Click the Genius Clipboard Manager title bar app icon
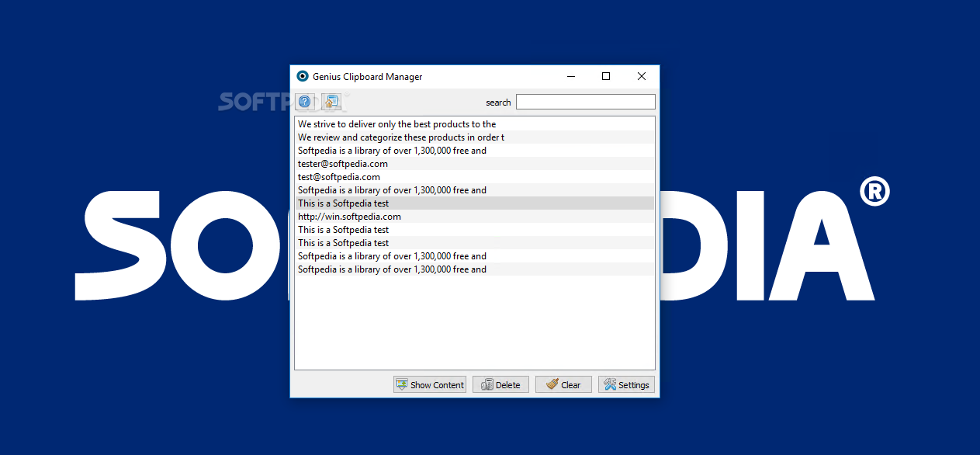Viewport: 980px width, 455px height. coord(303,76)
